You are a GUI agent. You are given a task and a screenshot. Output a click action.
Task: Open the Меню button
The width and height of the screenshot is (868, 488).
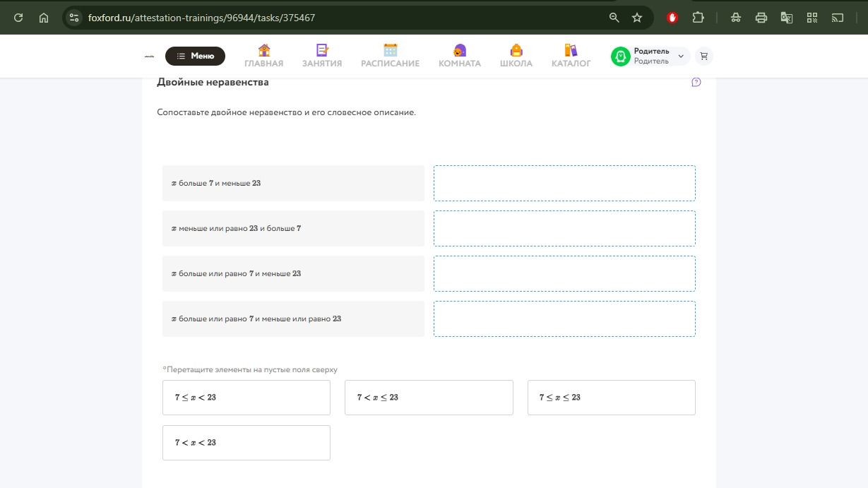coord(195,56)
